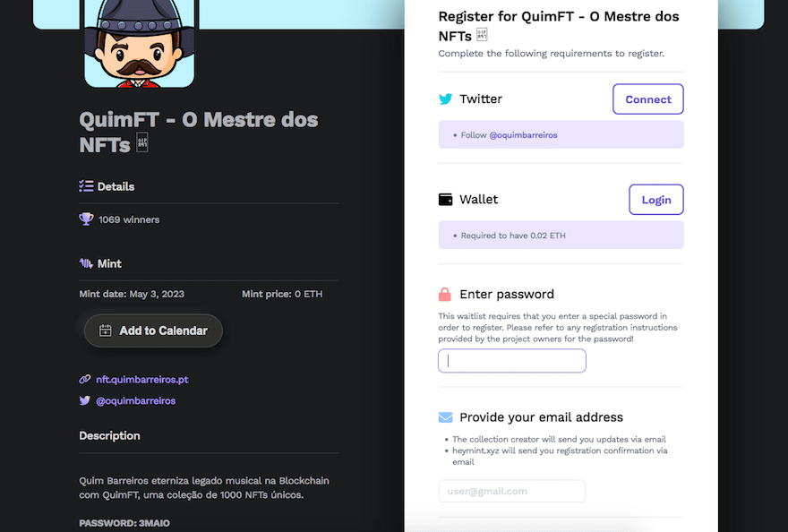
Task: Click the QuimFT character avatar image
Action: (139, 44)
